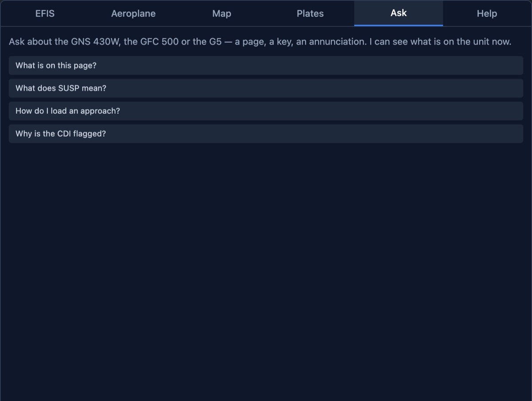Switch to the EFIS tab
Image resolution: width=532 pixels, height=401 pixels.
(45, 13)
